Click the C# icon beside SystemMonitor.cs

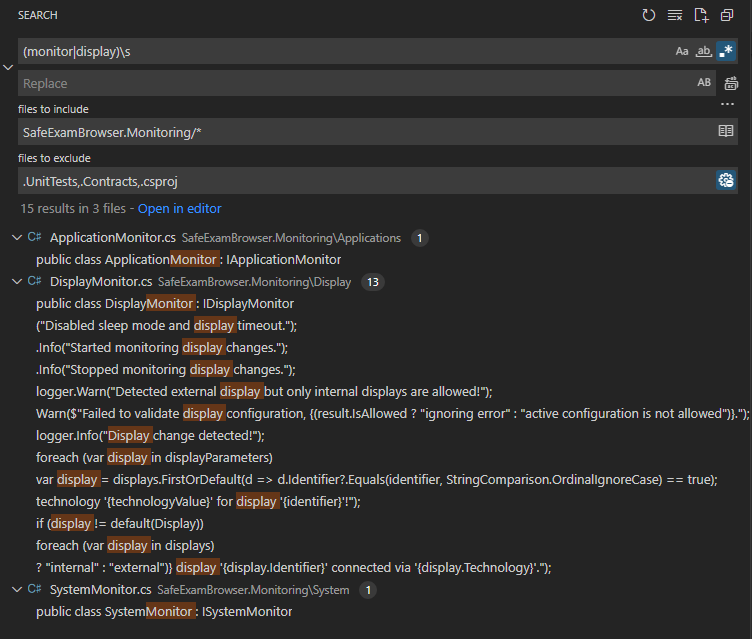point(34,590)
